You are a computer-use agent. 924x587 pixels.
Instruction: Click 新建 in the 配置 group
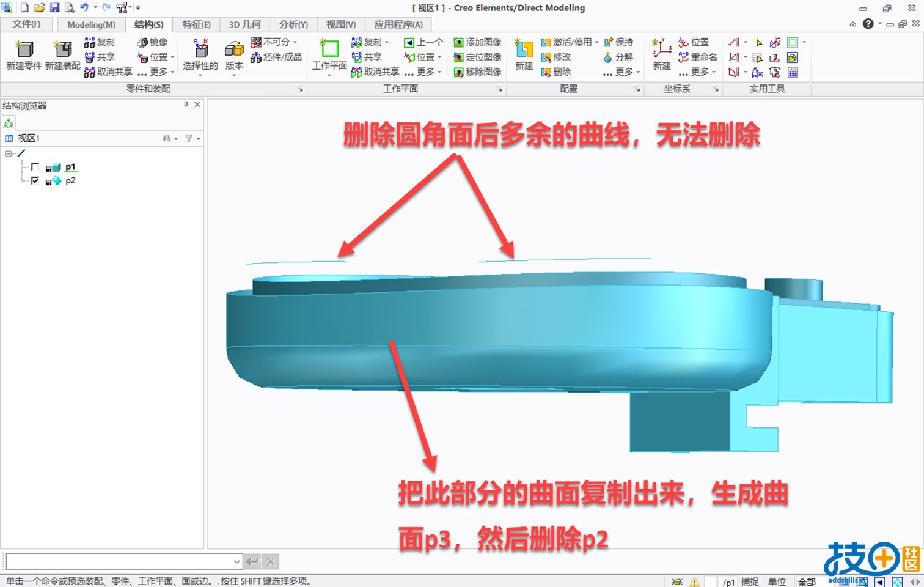coord(524,55)
